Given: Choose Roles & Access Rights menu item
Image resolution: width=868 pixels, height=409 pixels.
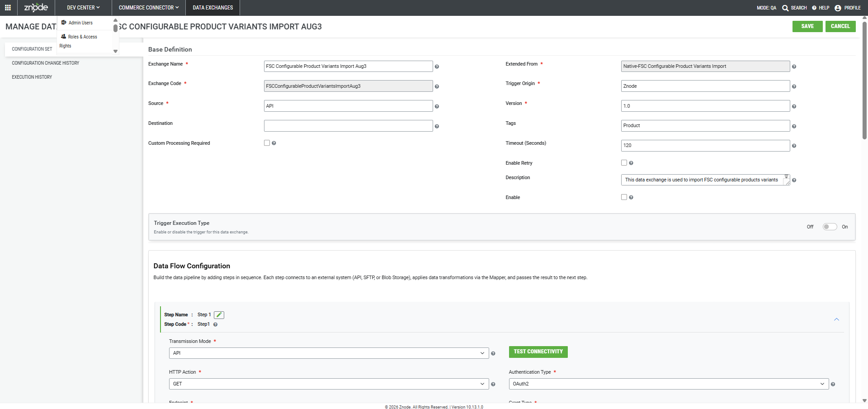Looking at the screenshot, I should point(79,41).
